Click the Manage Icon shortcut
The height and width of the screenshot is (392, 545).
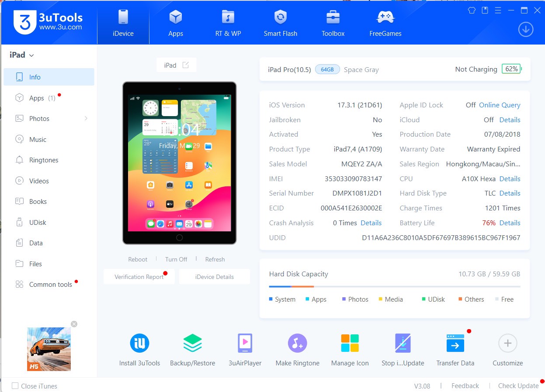tap(350, 344)
